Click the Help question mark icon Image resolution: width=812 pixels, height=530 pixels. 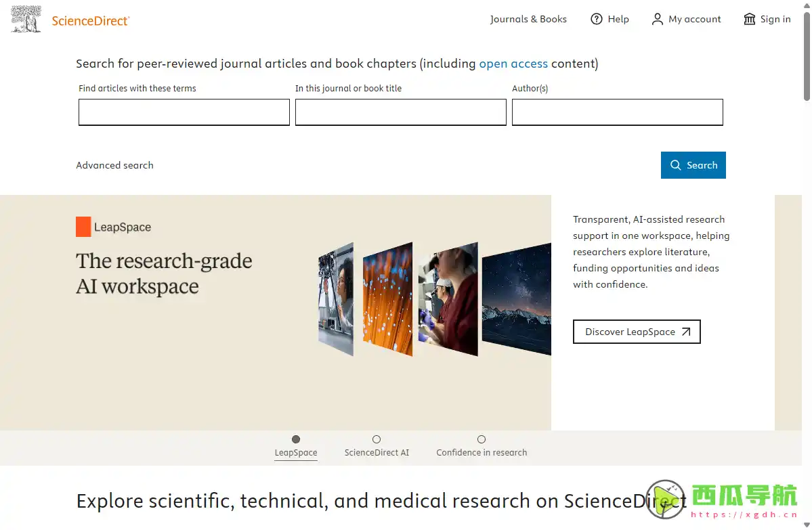(x=597, y=19)
